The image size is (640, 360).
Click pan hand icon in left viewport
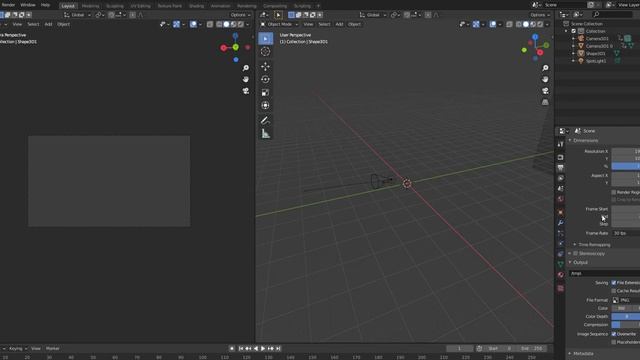[246, 79]
